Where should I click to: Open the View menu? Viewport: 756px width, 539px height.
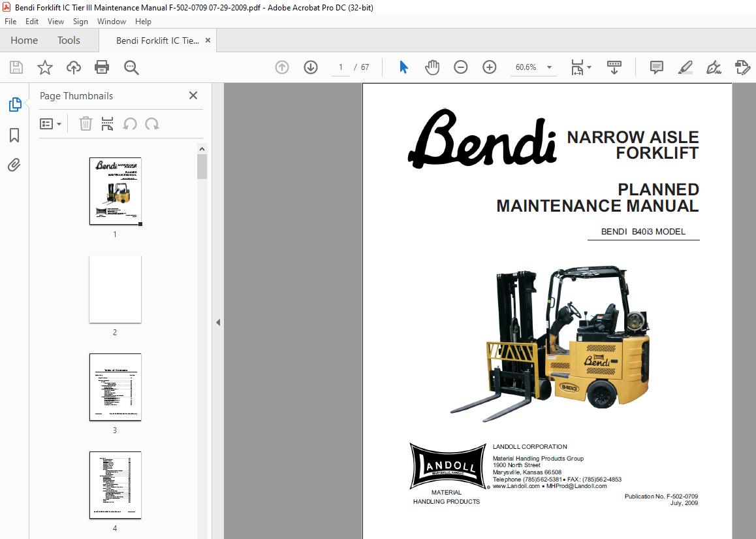(55, 21)
